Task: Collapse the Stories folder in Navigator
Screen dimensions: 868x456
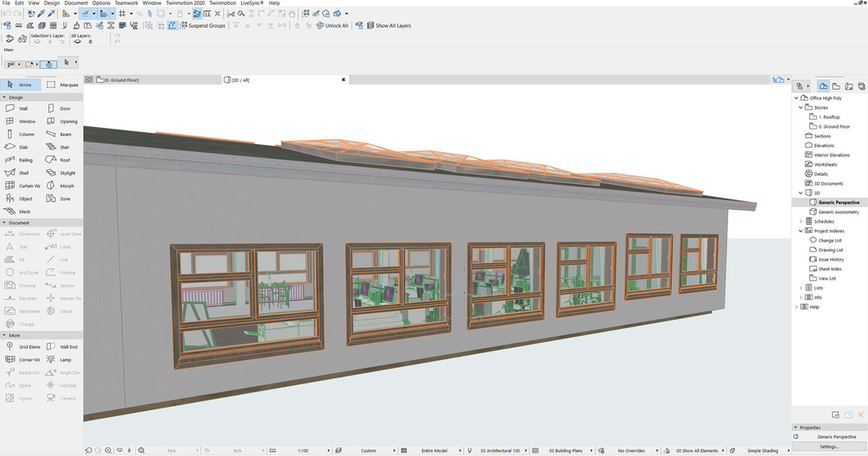Action: [x=801, y=107]
